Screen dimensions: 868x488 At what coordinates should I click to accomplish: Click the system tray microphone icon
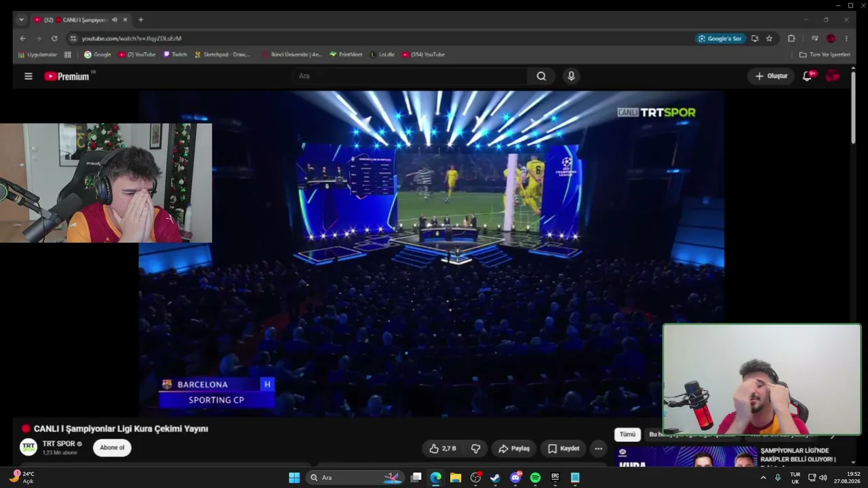(x=778, y=478)
